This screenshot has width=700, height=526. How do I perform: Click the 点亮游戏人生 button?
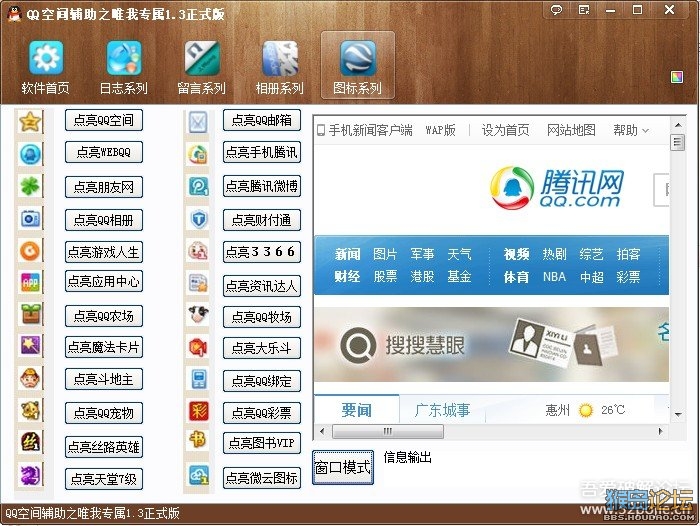(x=104, y=252)
